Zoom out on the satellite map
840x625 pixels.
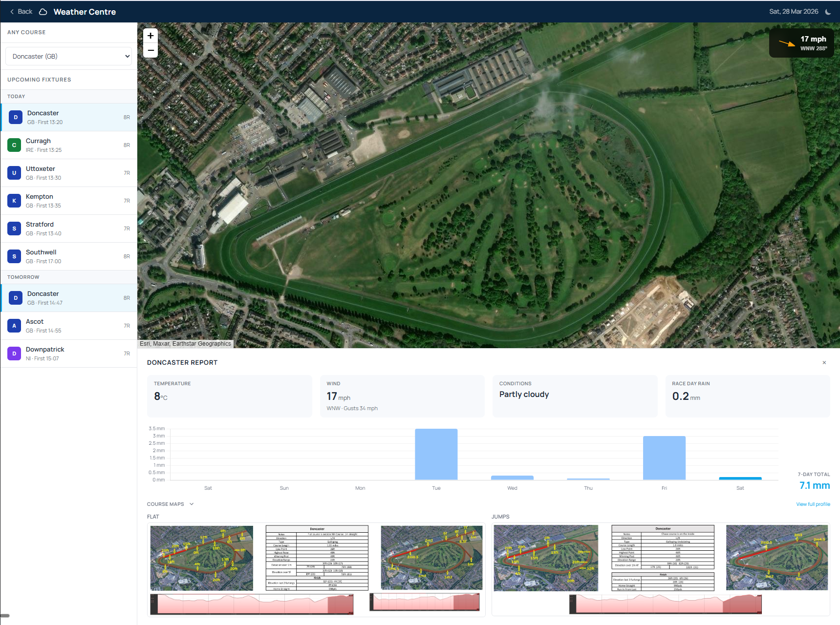[151, 50]
